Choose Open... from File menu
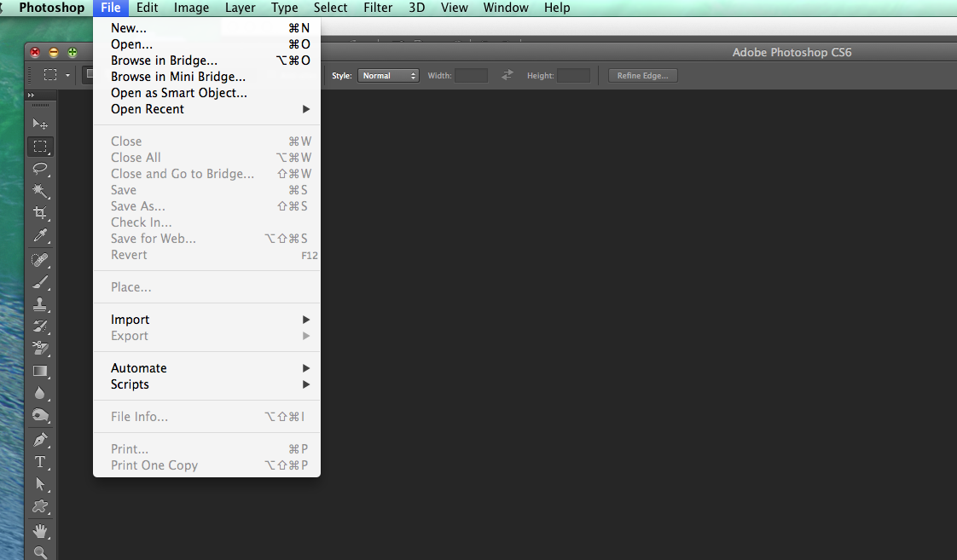957x560 pixels. tap(206, 44)
